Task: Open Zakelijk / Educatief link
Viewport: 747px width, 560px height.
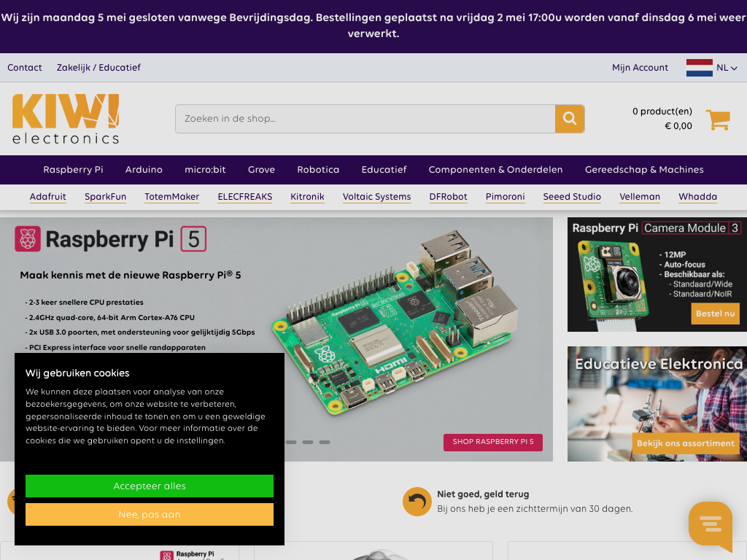Action: pyautogui.click(x=98, y=68)
